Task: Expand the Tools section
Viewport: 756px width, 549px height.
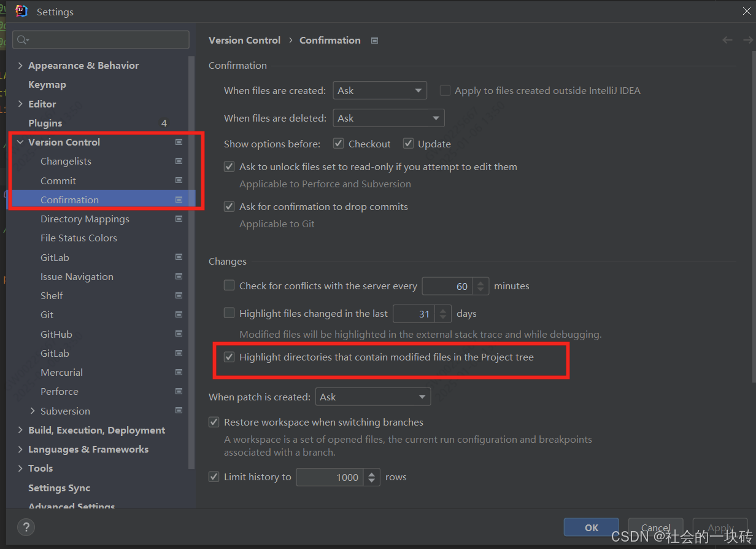Action: [x=20, y=468]
